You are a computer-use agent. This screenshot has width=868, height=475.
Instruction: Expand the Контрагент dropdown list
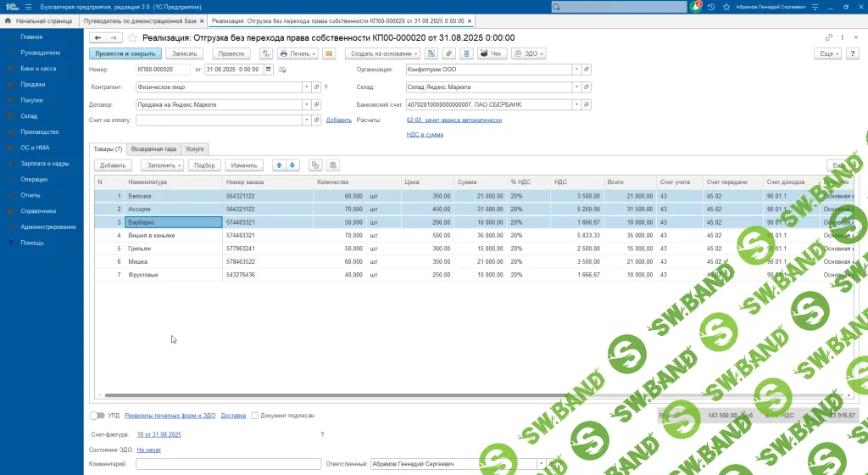pyautogui.click(x=306, y=87)
